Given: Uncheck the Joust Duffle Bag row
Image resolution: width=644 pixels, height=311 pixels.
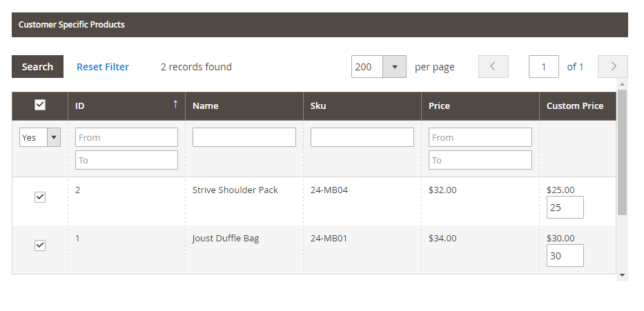Looking at the screenshot, I should point(40,245).
